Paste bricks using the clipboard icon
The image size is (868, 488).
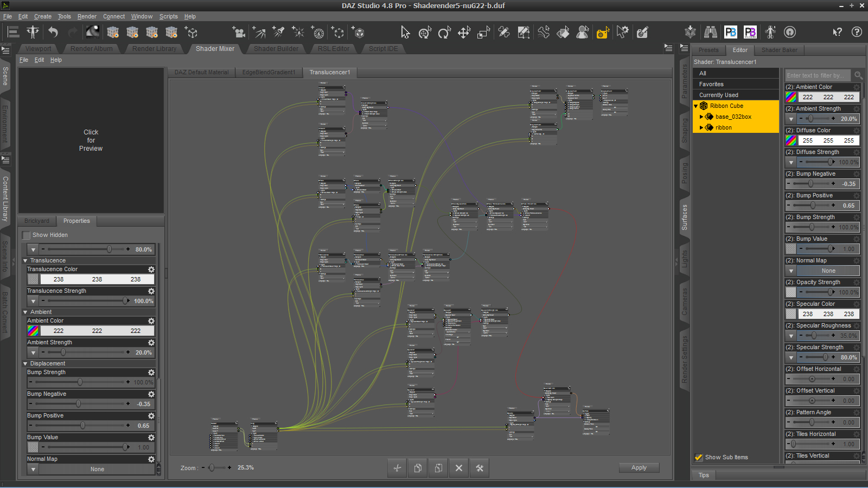[x=438, y=468]
